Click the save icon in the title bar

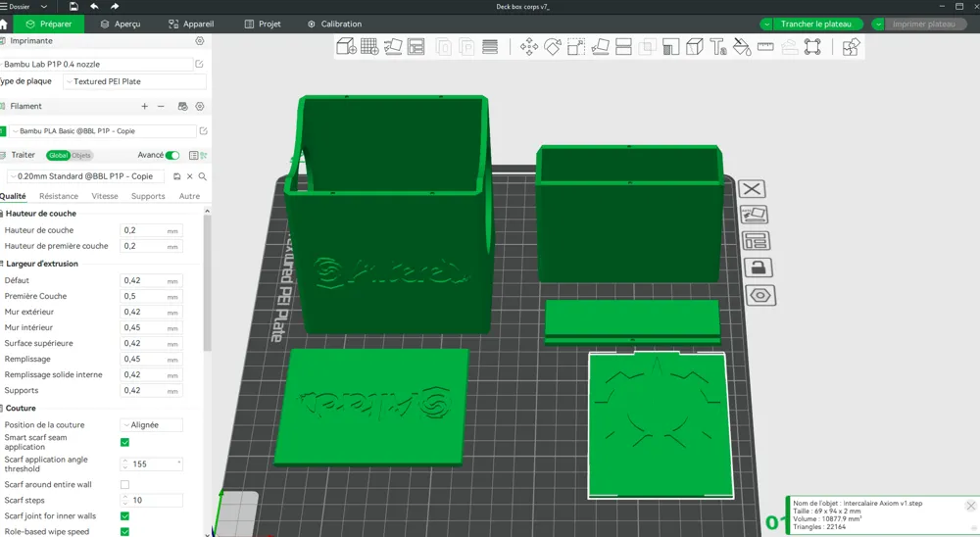[73, 6]
